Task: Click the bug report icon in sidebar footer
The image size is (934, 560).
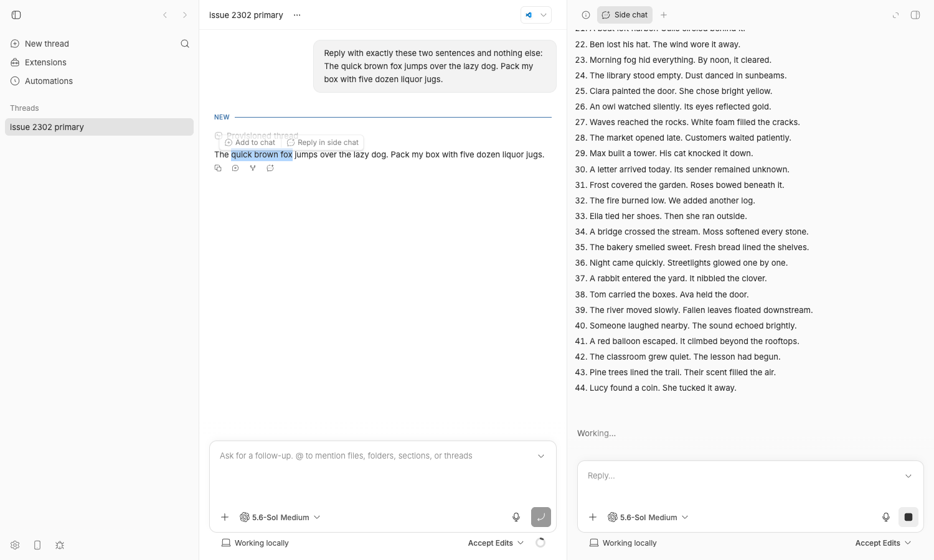Action: coord(60,545)
